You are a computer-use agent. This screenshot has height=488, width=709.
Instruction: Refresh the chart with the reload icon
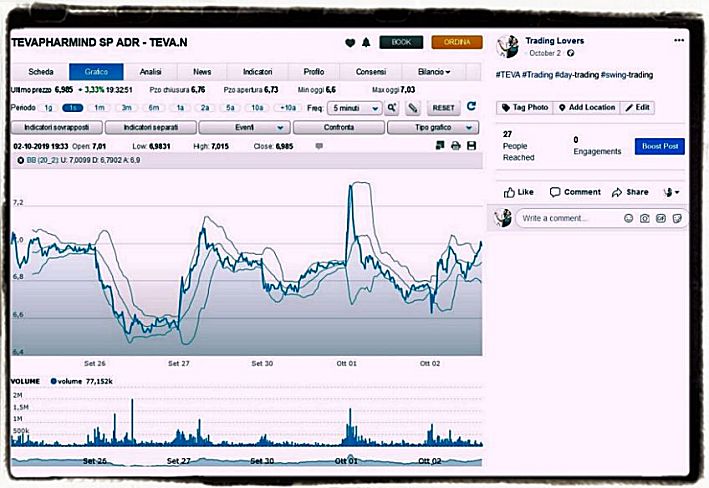(x=472, y=106)
